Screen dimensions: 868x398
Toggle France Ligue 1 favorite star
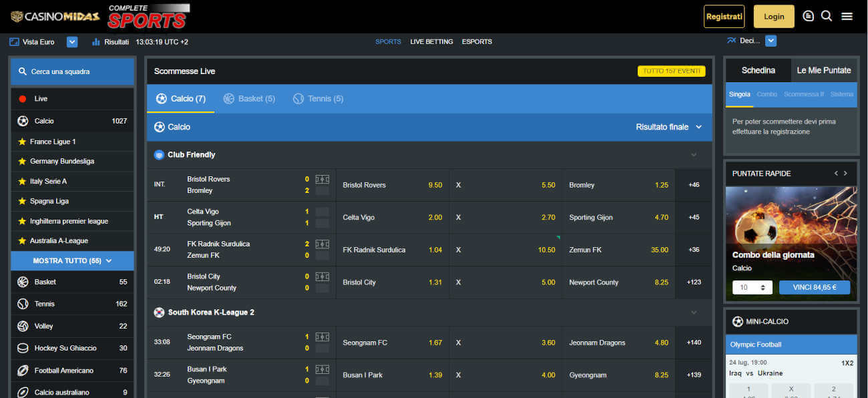point(22,142)
